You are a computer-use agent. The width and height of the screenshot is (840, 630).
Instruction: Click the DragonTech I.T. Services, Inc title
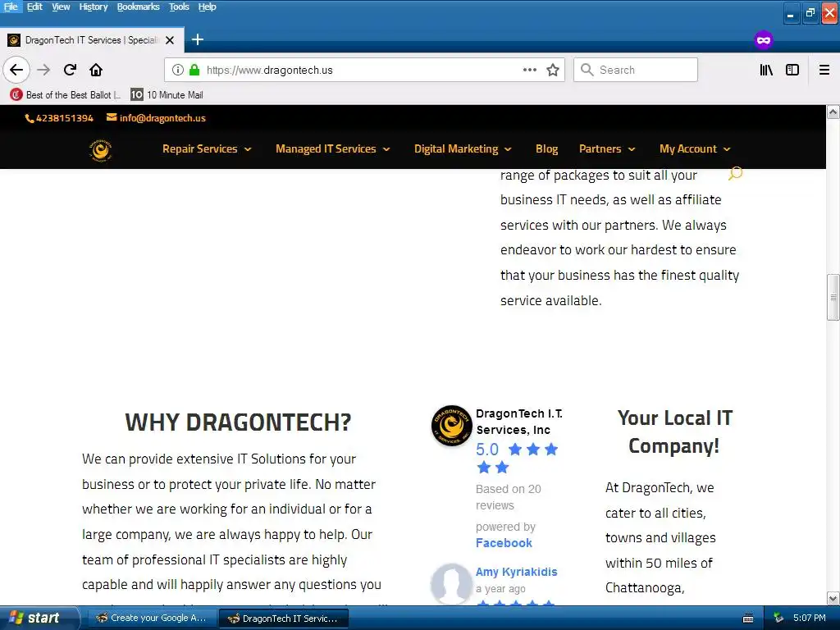point(519,422)
